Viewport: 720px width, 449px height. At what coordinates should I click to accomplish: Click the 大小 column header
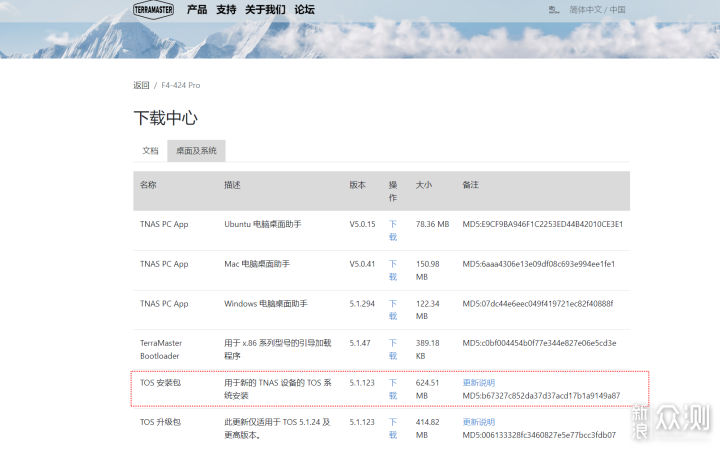(424, 185)
